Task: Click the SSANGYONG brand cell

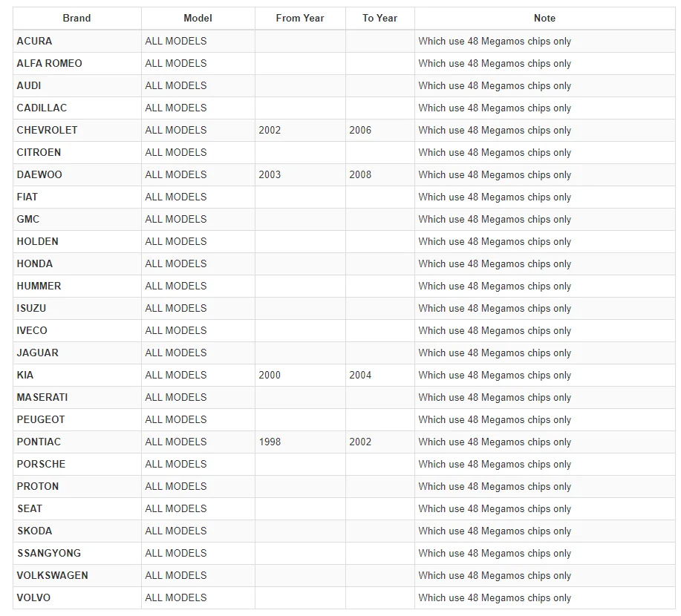Action: pos(49,553)
